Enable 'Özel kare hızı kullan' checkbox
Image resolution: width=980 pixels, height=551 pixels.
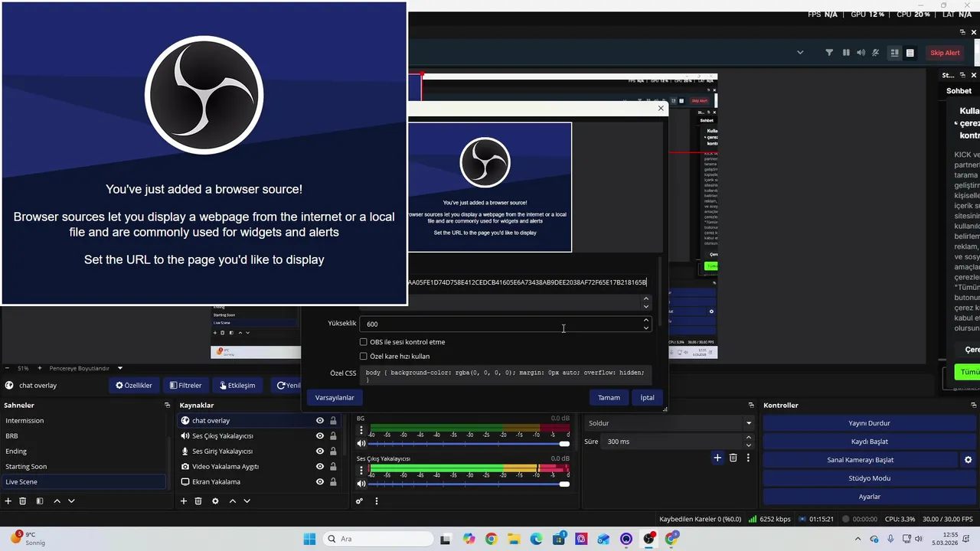pos(364,356)
